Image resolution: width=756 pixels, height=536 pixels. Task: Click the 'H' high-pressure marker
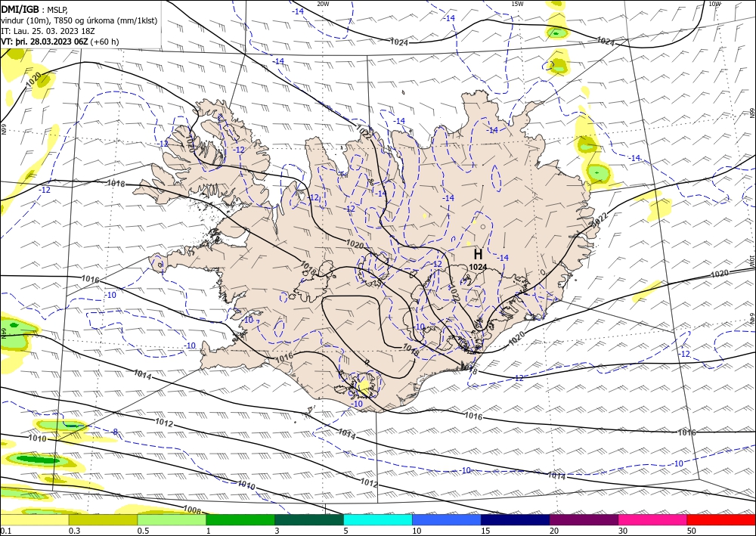point(478,255)
